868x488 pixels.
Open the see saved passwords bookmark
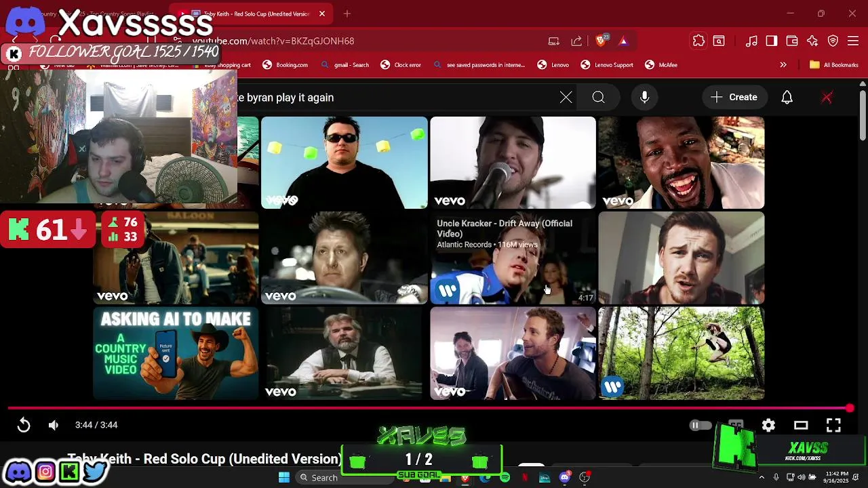pos(479,65)
